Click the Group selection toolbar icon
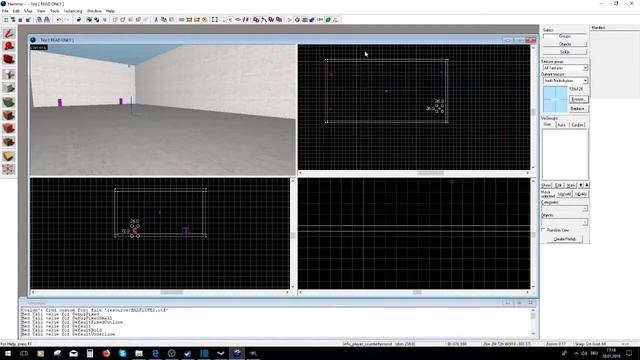This screenshot has height=360, width=640. [x=89, y=20]
